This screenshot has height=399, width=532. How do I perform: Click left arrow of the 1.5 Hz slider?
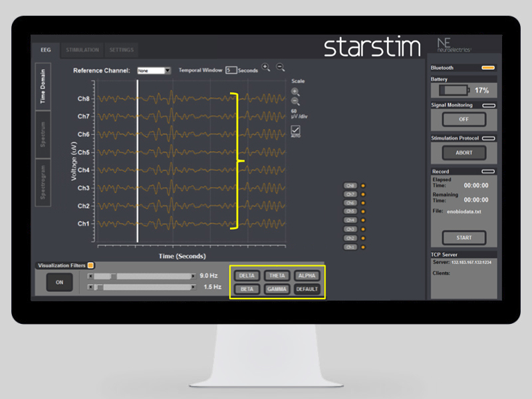pyautogui.click(x=90, y=287)
